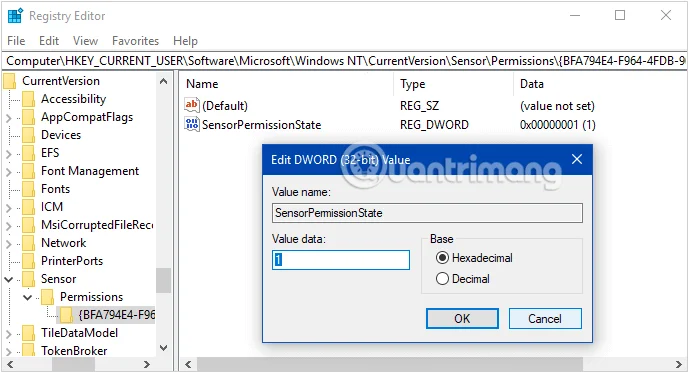The height and width of the screenshot is (373, 689).
Task: Click the REG_SZ type cell
Action: tap(419, 106)
